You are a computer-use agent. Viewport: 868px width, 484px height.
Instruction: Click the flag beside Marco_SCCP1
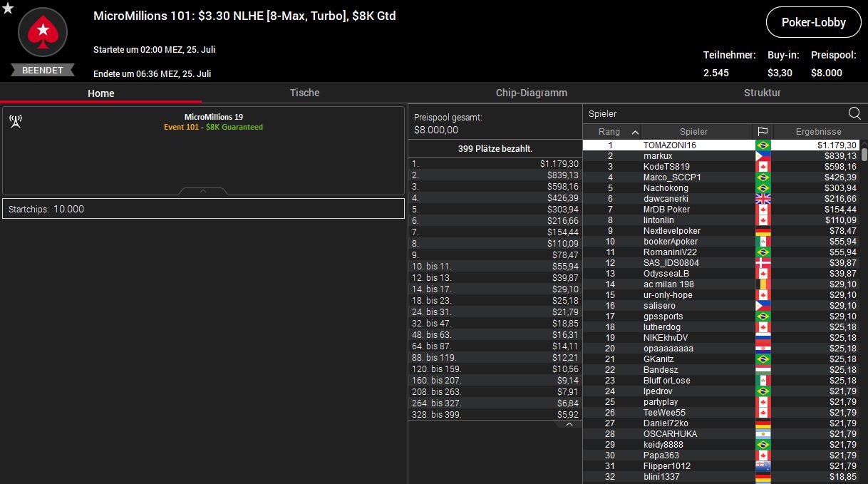click(763, 177)
